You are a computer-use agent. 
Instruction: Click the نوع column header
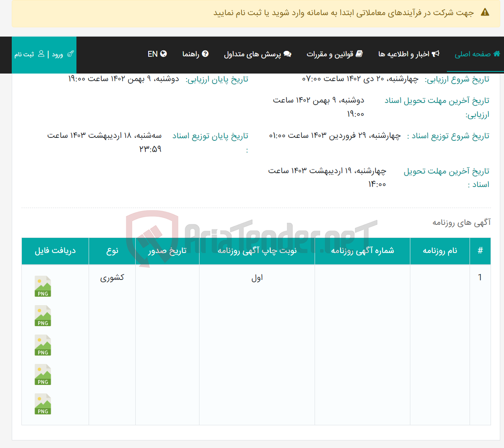[x=112, y=251]
